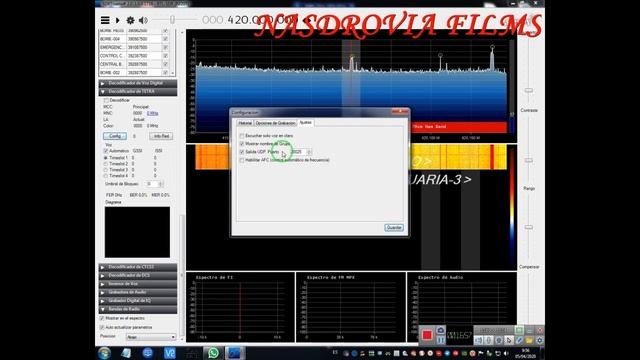
Task: Open the Windows Start menu
Action: pyautogui.click(x=104, y=353)
